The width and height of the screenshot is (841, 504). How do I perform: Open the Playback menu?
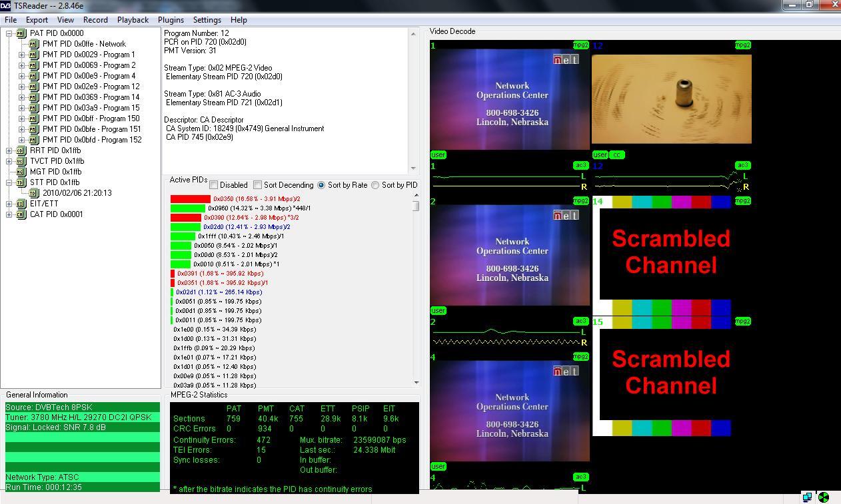(x=133, y=20)
